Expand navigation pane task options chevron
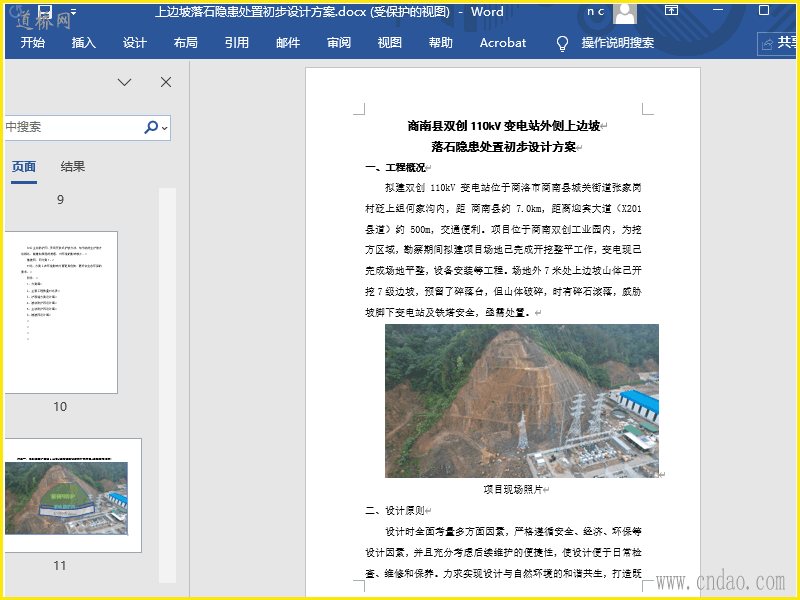This screenshot has height=600, width=800. click(x=125, y=82)
